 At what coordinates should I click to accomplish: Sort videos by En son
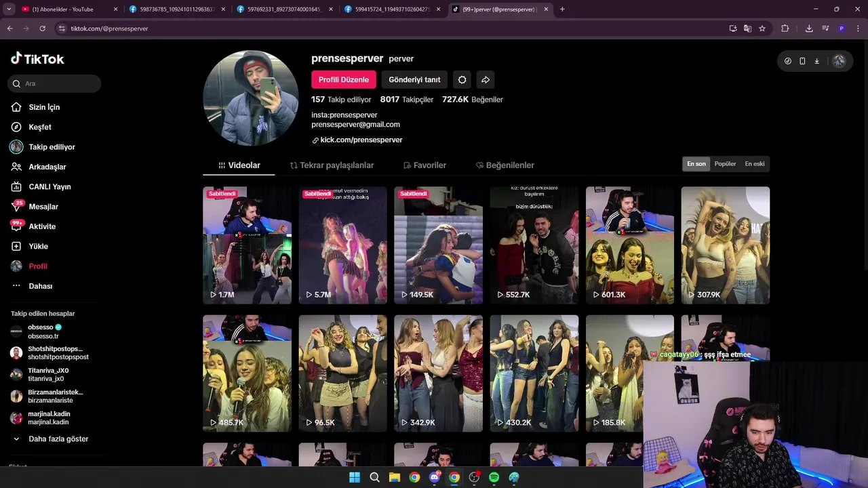(x=696, y=164)
